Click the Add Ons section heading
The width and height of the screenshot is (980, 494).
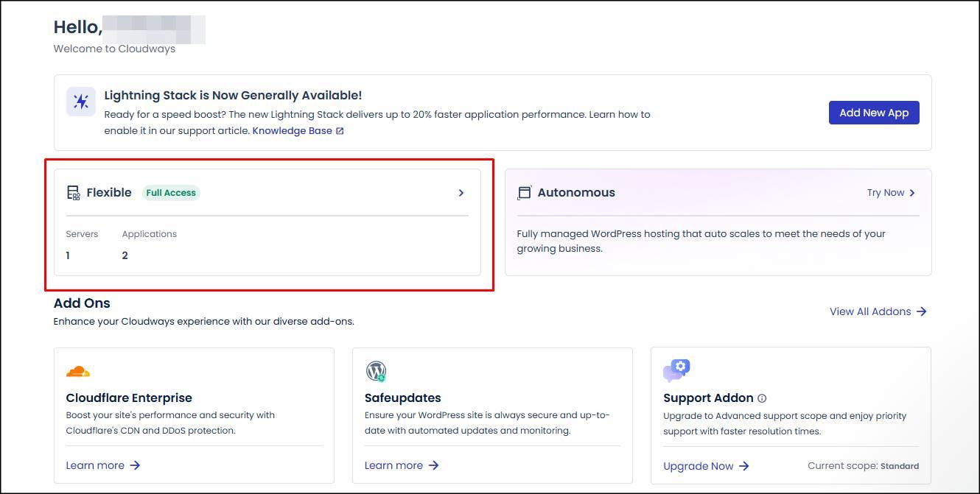(x=82, y=303)
